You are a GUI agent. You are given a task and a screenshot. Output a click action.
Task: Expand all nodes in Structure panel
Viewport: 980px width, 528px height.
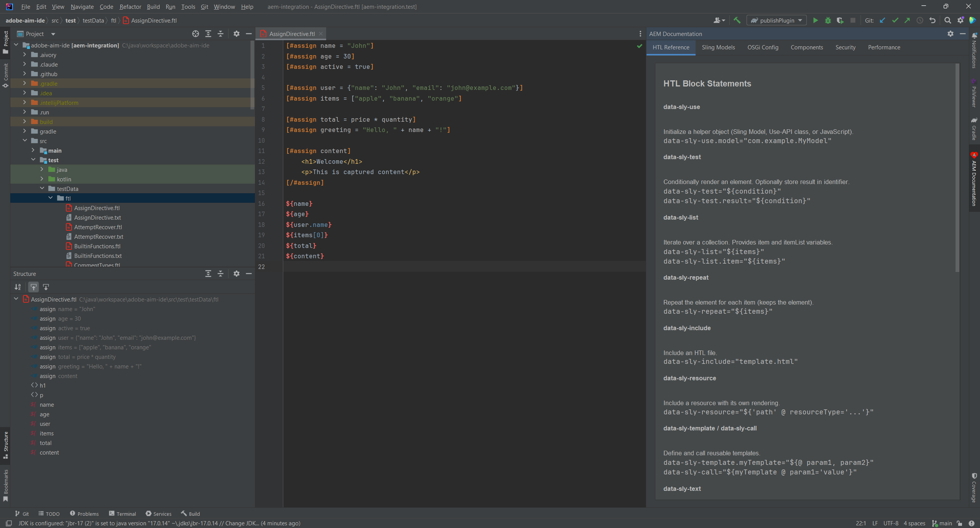(x=208, y=274)
